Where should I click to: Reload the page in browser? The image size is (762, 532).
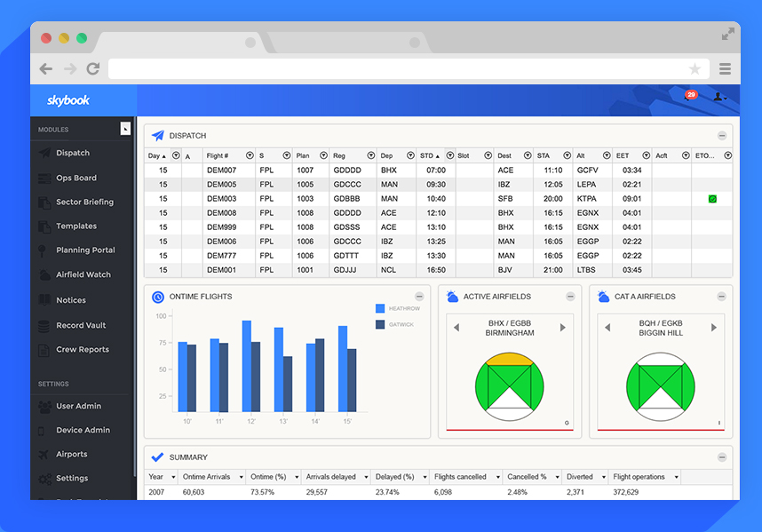(x=93, y=69)
